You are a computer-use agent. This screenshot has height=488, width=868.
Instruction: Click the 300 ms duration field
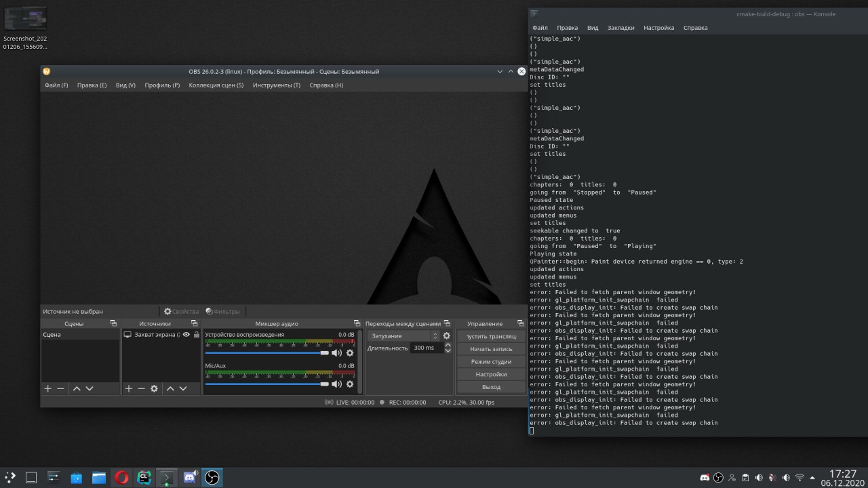[x=427, y=348]
